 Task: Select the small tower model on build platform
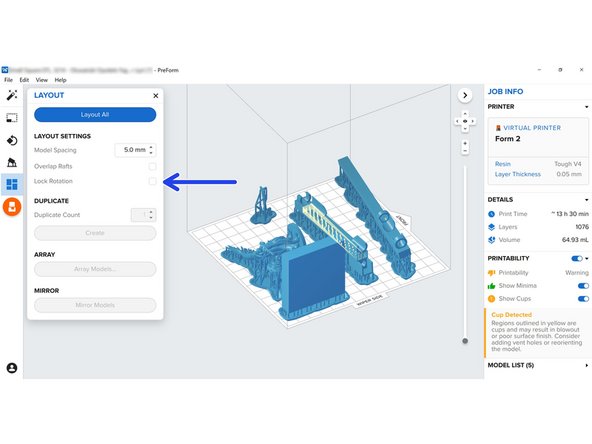coord(263,206)
